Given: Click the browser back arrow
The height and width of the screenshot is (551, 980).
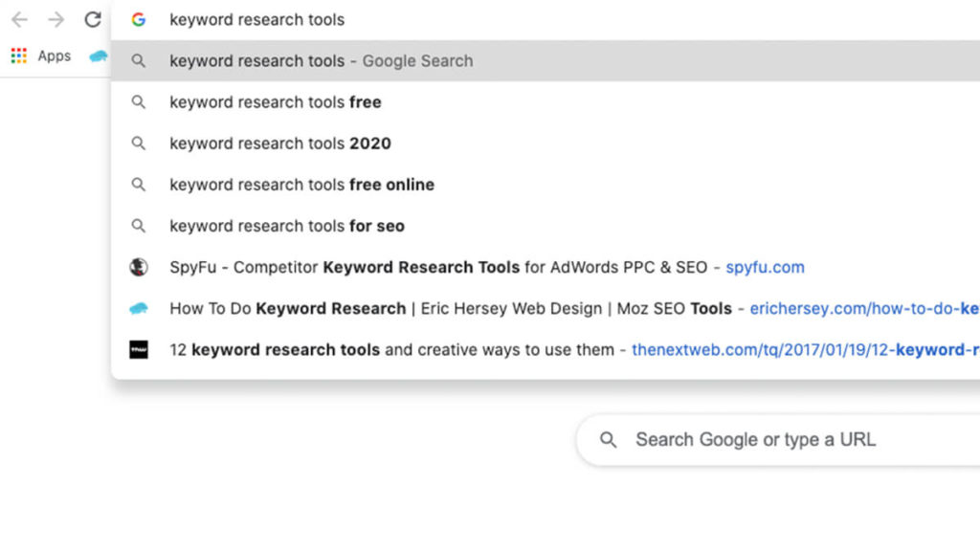Looking at the screenshot, I should tap(19, 19).
